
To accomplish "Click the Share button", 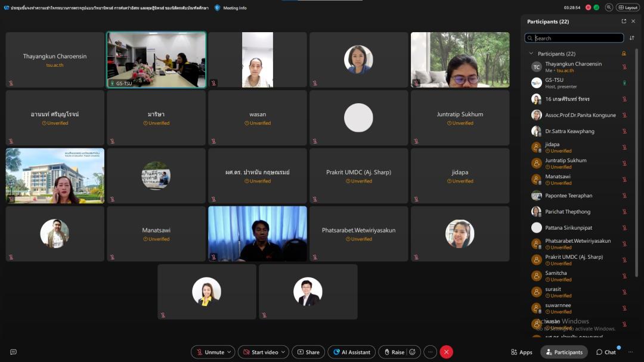I will tap(308, 352).
